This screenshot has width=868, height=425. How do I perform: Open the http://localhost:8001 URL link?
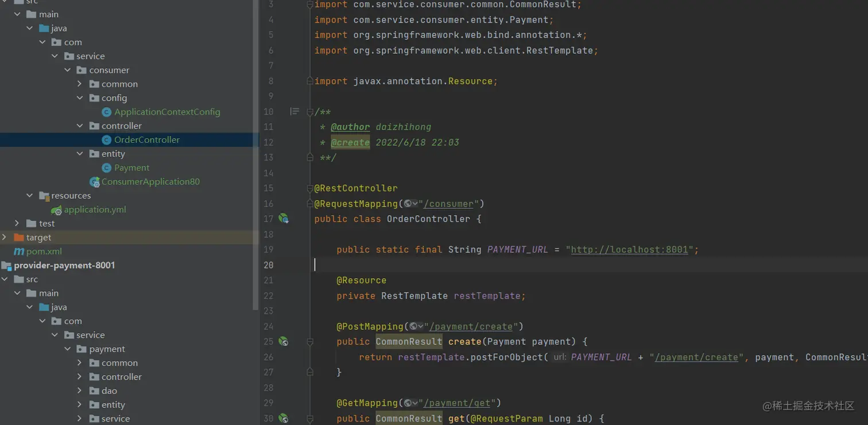click(629, 249)
